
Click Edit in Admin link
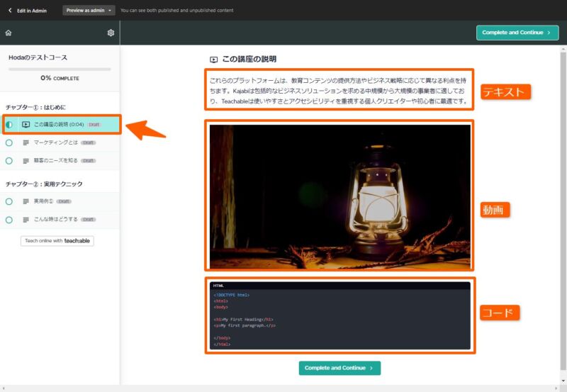tap(32, 11)
